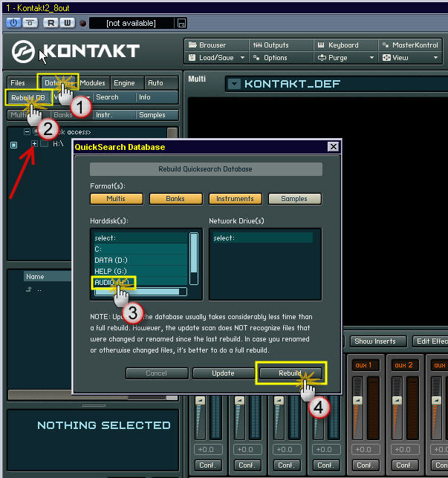
Task: Click square icon left of H:\ tree
Action: 13,145
